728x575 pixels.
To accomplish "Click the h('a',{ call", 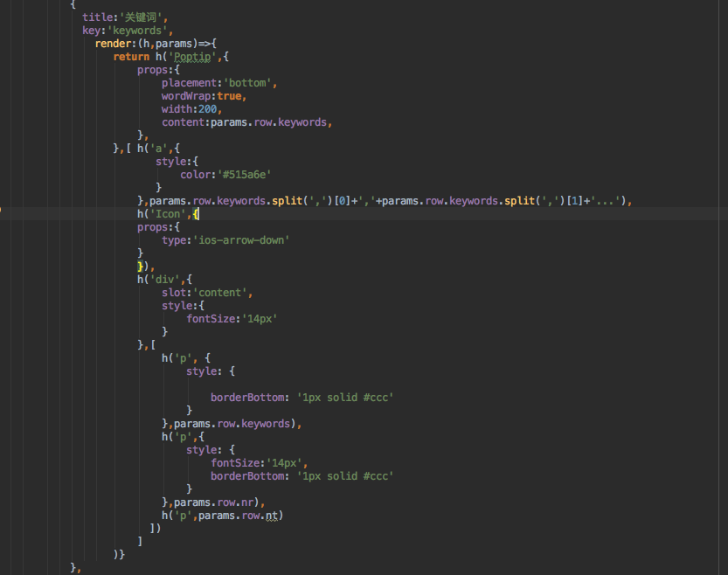I will [x=158, y=149].
